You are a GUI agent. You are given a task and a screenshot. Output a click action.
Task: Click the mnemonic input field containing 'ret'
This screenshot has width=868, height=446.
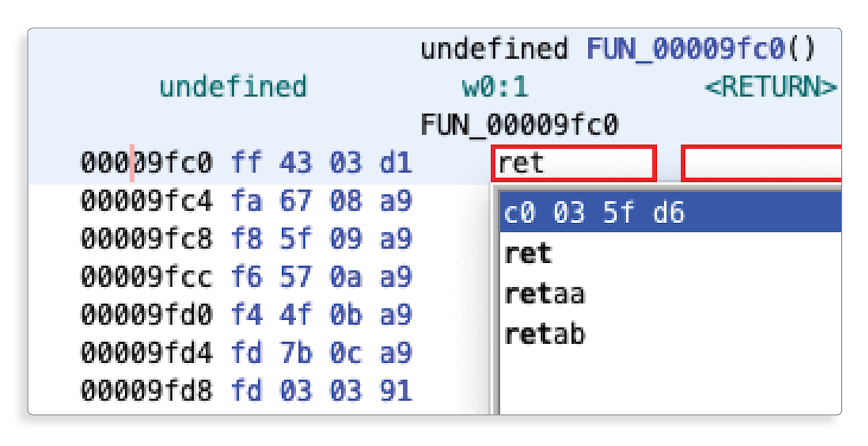coord(573,164)
